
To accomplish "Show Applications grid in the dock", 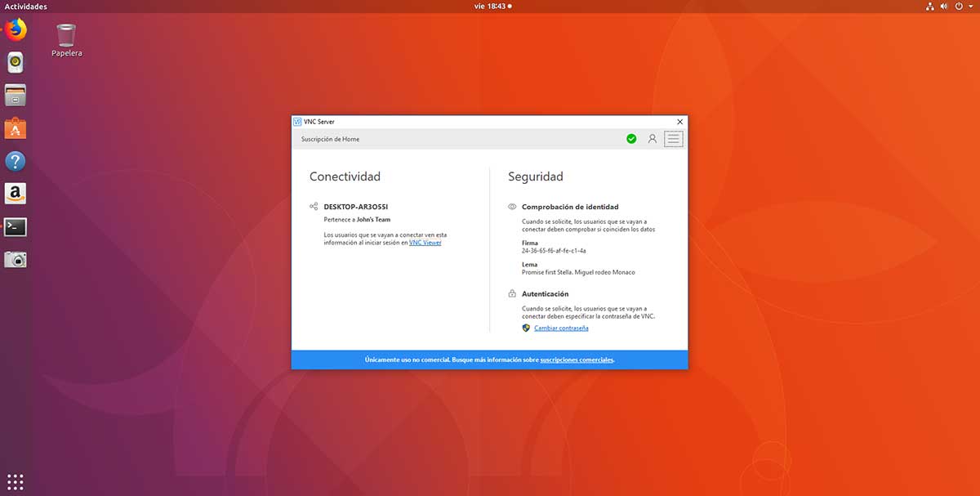I will pyautogui.click(x=16, y=480).
